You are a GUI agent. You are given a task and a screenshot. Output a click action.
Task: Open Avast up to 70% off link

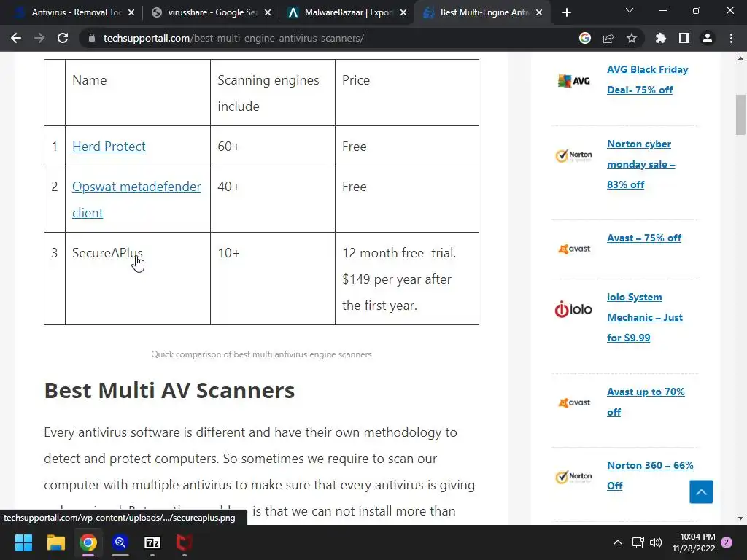pyautogui.click(x=646, y=402)
